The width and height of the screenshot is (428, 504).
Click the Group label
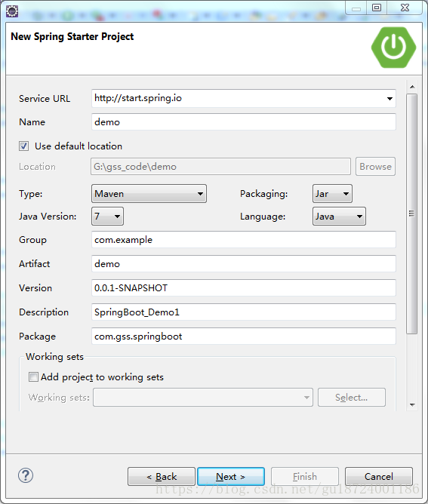[32, 240]
